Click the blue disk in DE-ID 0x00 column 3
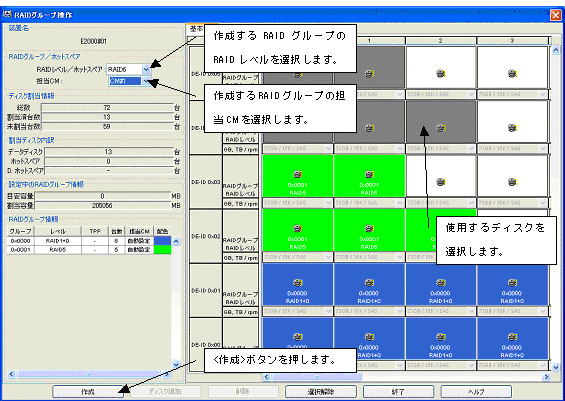The height and width of the screenshot is (401, 565). [x=512, y=339]
